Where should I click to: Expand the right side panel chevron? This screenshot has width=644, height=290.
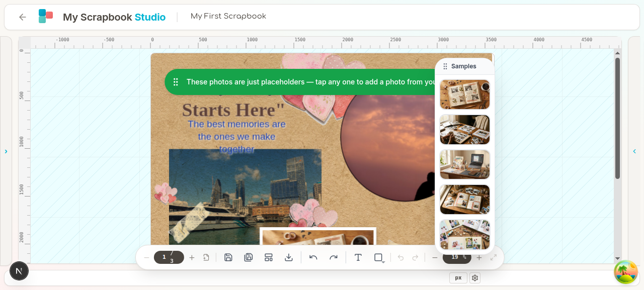pos(634,151)
